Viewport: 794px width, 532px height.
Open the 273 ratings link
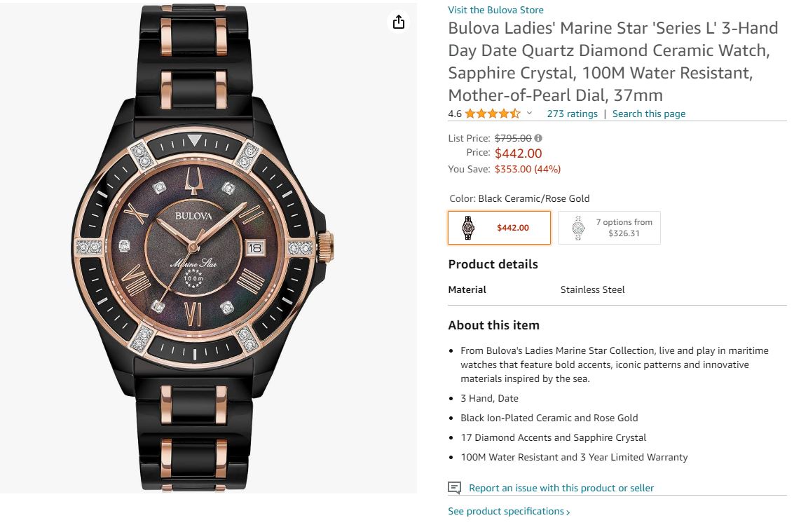(x=572, y=114)
